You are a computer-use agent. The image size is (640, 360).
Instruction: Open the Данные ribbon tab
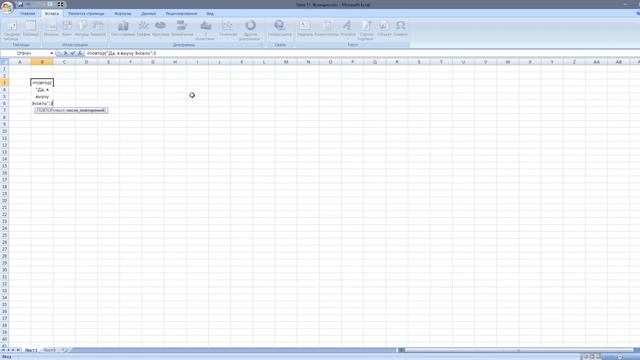(148, 13)
